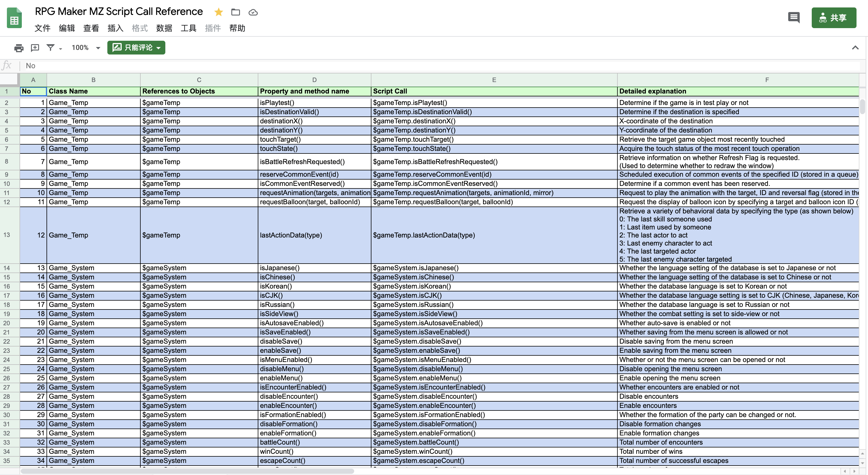868x475 pixels.
Task: Open the 插入 menu
Action: click(115, 28)
